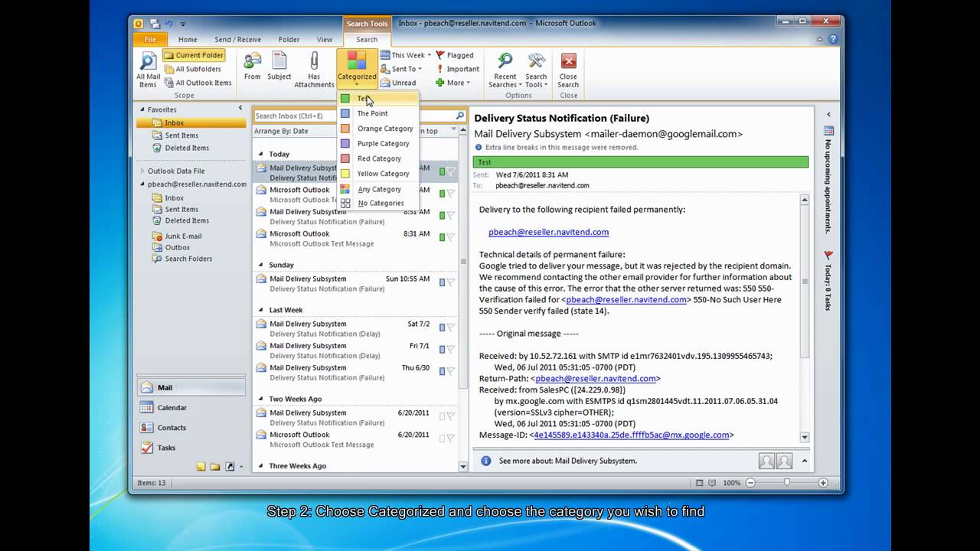Open the More refinements dropdown

[x=452, y=83]
